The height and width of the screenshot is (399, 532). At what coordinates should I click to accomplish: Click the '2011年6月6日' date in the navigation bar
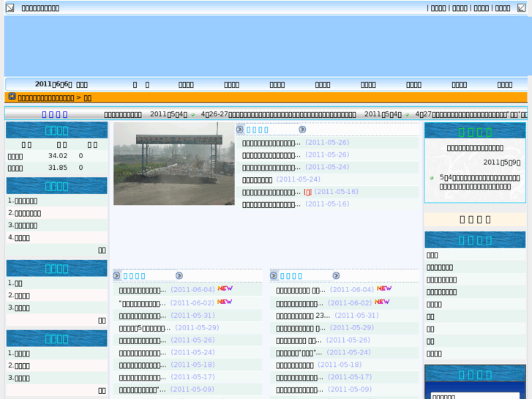pyautogui.click(x=53, y=84)
